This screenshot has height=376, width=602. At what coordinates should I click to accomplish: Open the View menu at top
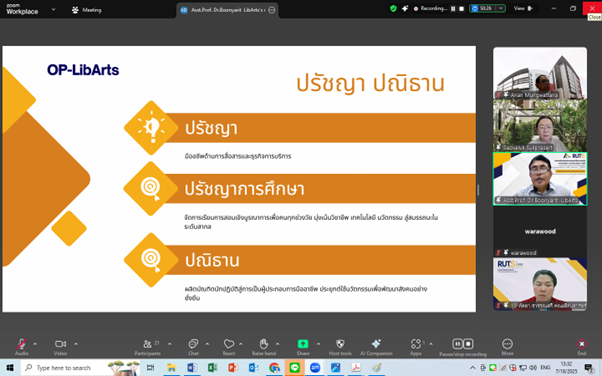[x=523, y=8]
